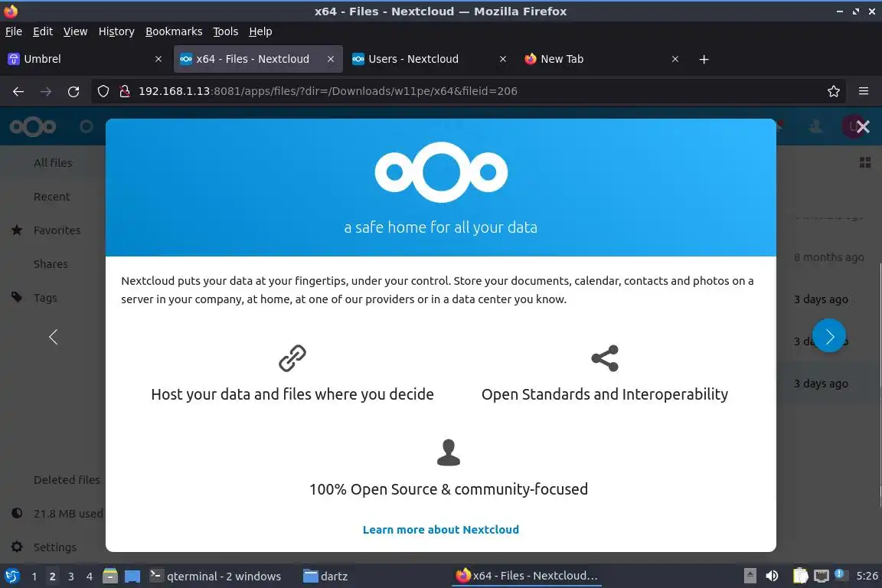The height and width of the screenshot is (588, 882).
Task: Close the Umbrel tab
Action: point(158,59)
